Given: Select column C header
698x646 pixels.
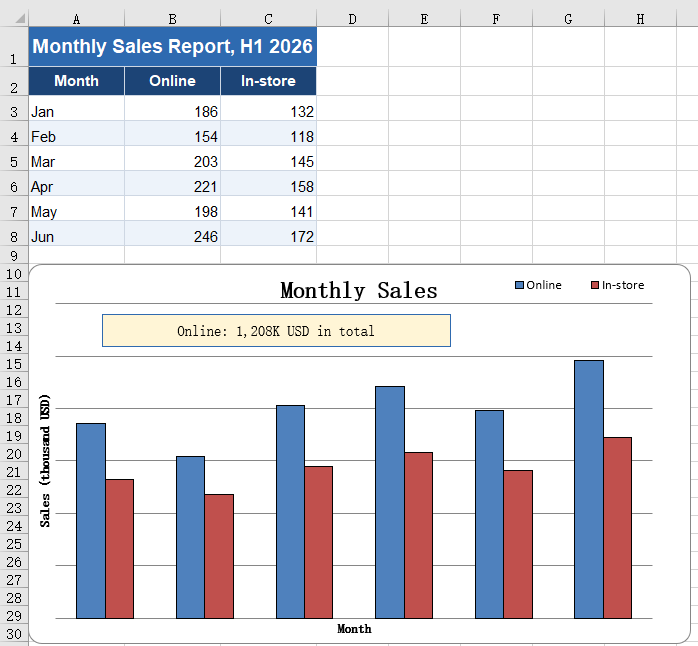Looking at the screenshot, I should [268, 19].
